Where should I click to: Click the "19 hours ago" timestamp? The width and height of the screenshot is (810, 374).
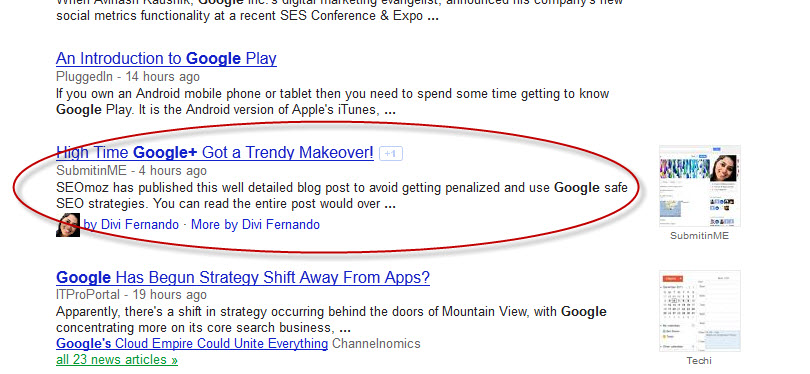click(169, 295)
